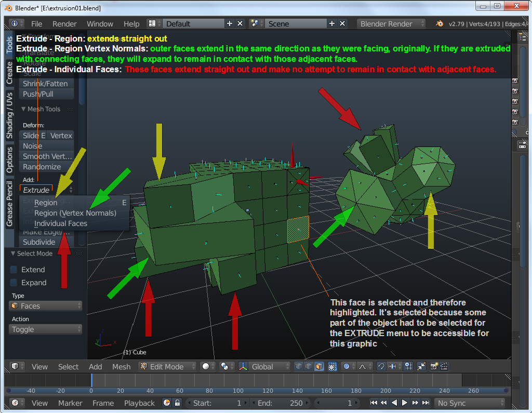Click the End frame field showing 250
Viewport: 532px width, 413px height.
(280, 403)
